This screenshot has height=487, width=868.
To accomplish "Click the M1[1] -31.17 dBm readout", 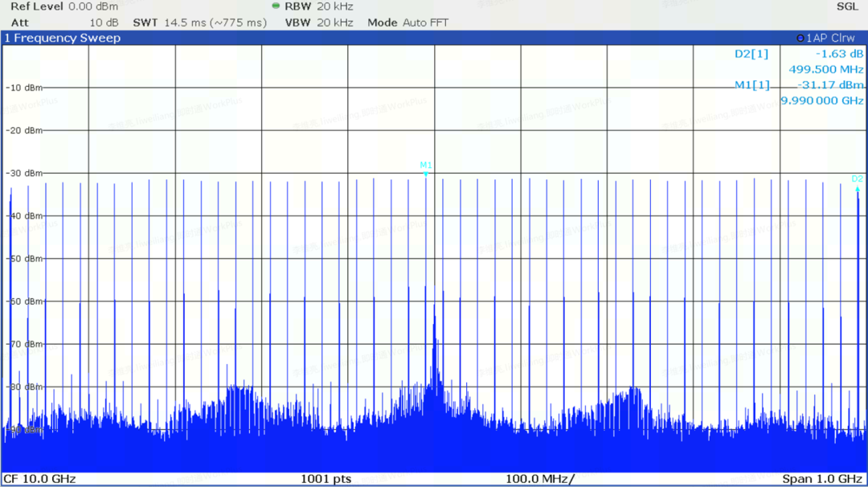I will [x=799, y=85].
